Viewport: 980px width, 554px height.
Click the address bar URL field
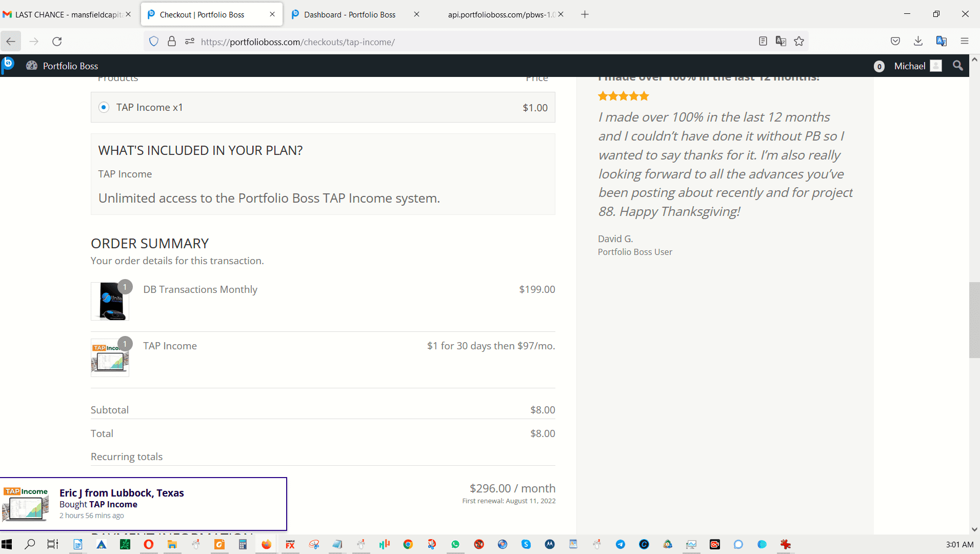(x=462, y=42)
